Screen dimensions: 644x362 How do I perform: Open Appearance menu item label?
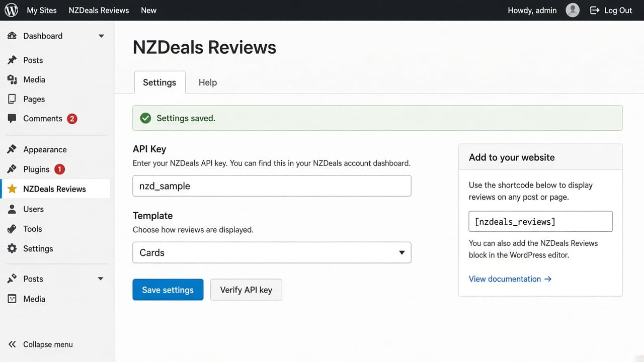coord(45,149)
